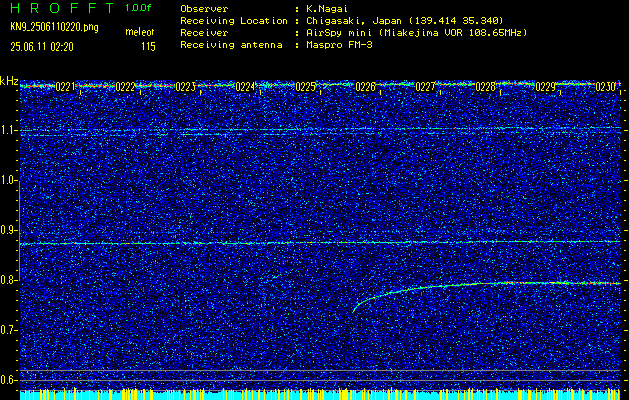The width and height of the screenshot is (629, 400).
Task: Click the HROFFT title text
Action: (63, 8)
